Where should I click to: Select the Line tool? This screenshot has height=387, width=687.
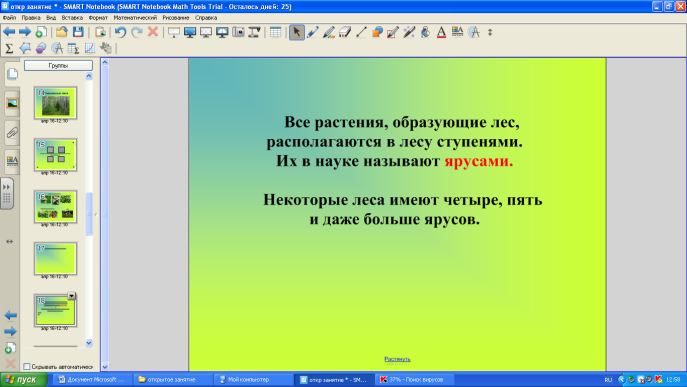(x=361, y=32)
